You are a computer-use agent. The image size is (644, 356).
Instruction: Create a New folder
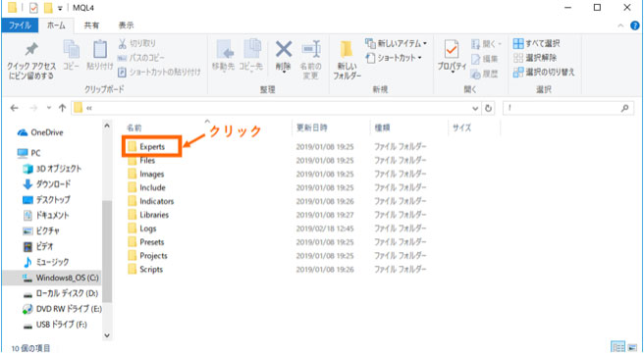(x=348, y=61)
